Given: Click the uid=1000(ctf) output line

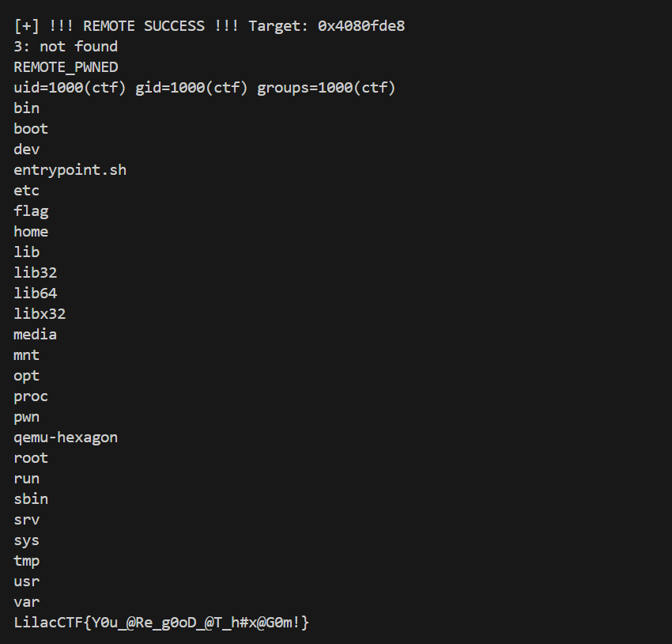Looking at the screenshot, I should 204,88.
